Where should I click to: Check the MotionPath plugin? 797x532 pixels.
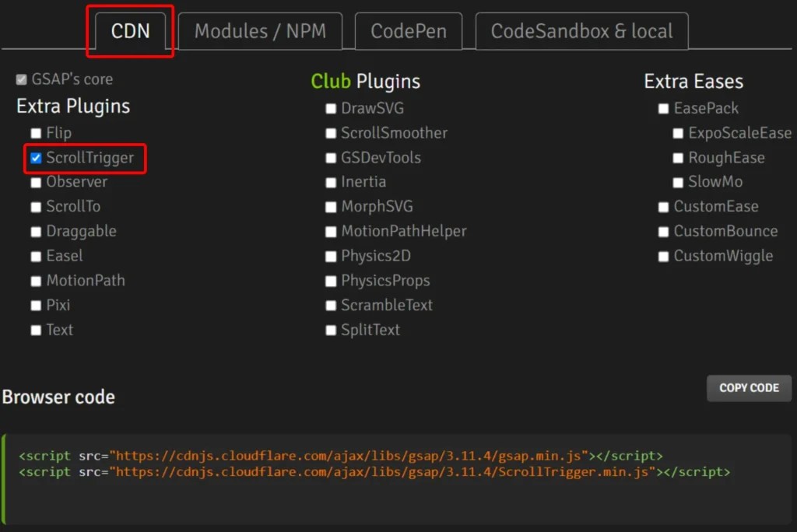(36, 281)
